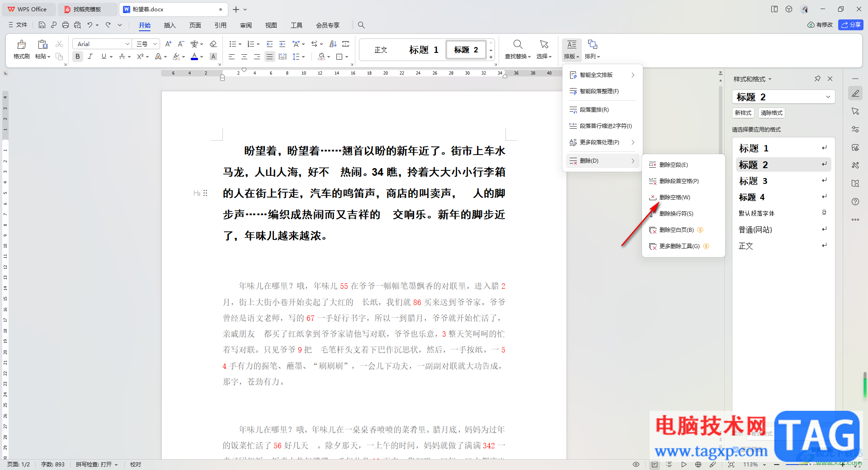Expand 更多段落处理(P) submenu

click(x=602, y=142)
